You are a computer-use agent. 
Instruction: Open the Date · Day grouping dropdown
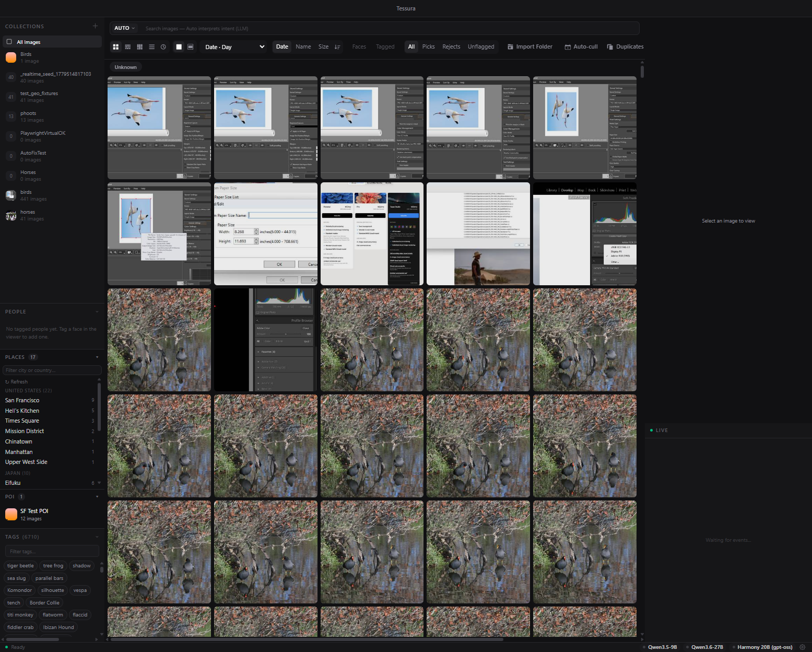pyautogui.click(x=234, y=47)
